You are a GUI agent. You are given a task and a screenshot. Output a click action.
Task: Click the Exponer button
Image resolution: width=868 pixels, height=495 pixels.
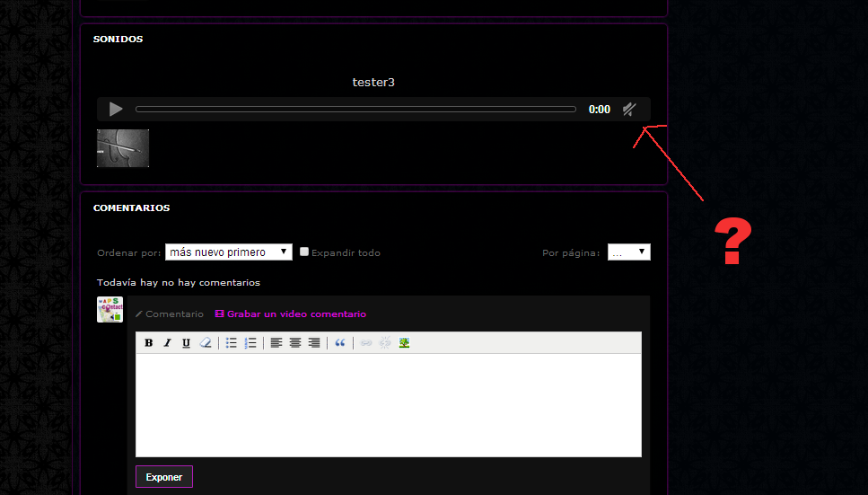164,477
